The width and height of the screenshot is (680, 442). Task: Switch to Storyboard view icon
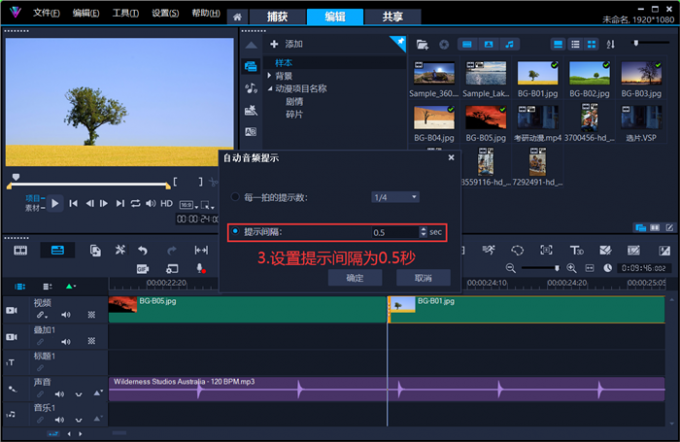20,250
